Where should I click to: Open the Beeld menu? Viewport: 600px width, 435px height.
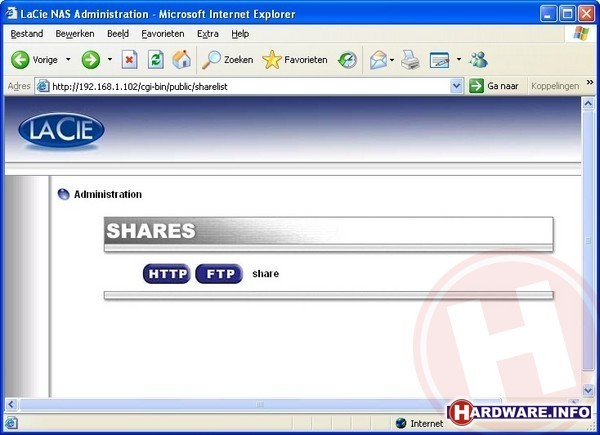click(x=118, y=34)
